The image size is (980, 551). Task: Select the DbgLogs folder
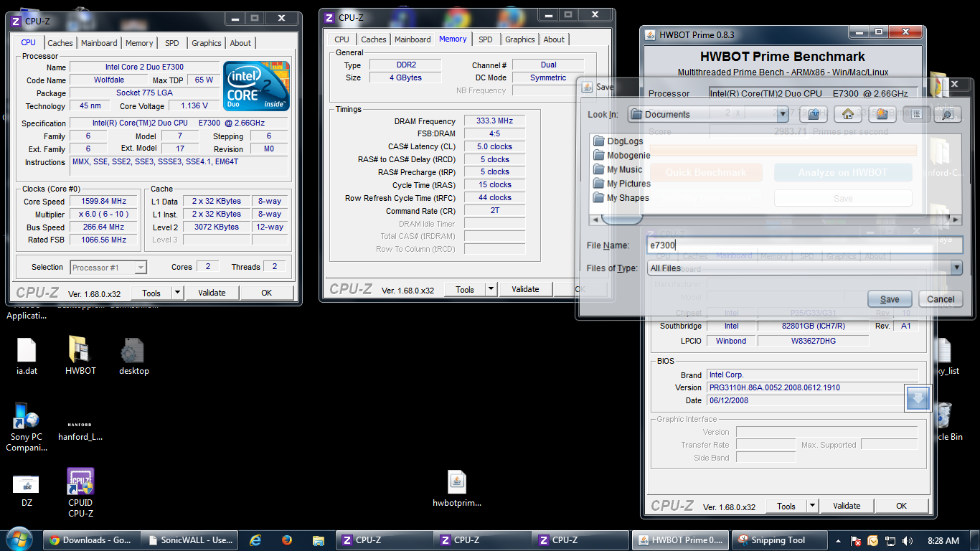point(618,141)
